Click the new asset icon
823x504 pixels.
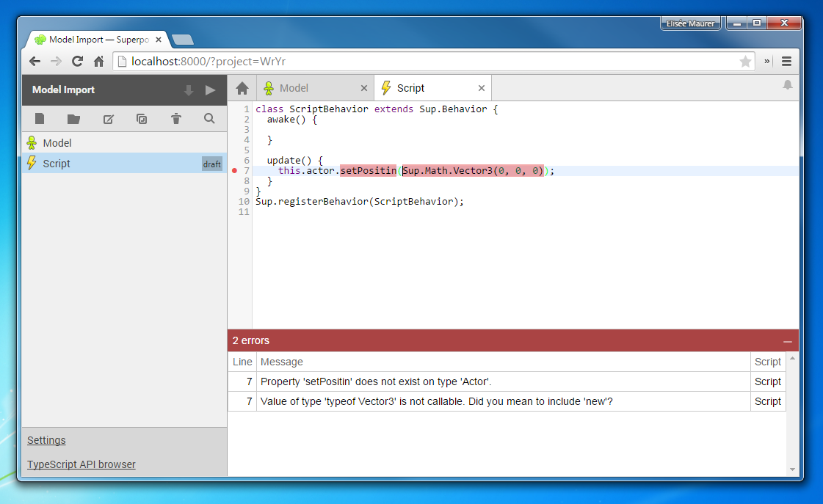coord(40,119)
